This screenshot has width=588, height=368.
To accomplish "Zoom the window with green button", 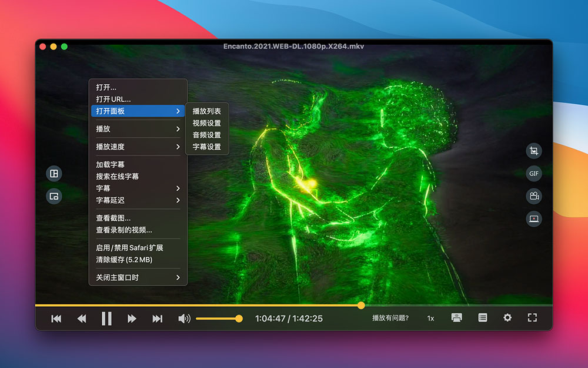I will pyautogui.click(x=65, y=47).
